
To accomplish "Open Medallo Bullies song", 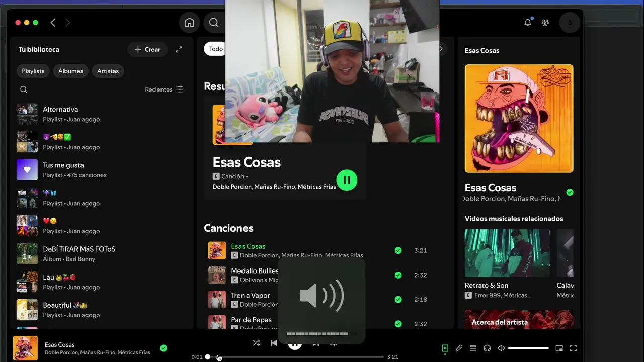I will click(255, 270).
